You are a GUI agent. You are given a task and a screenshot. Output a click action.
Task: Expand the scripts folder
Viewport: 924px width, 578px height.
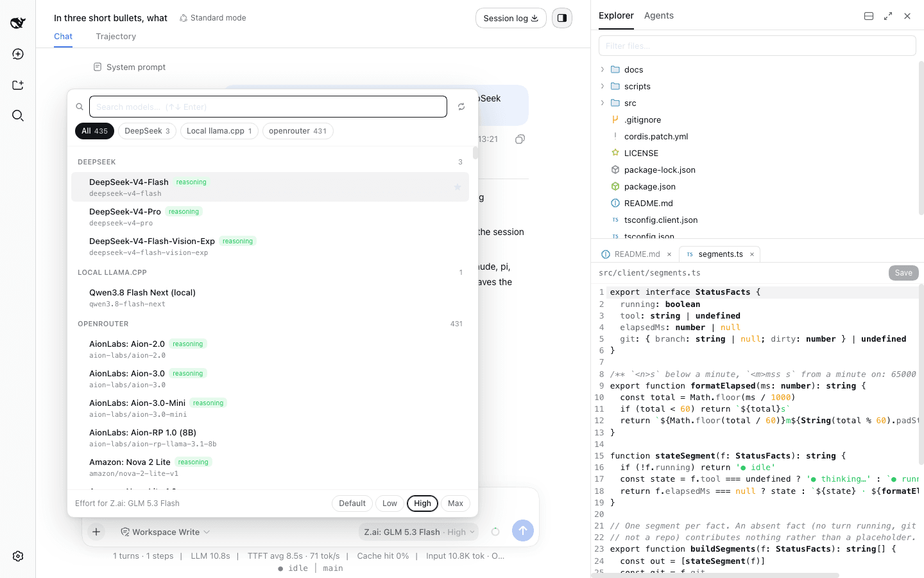602,86
